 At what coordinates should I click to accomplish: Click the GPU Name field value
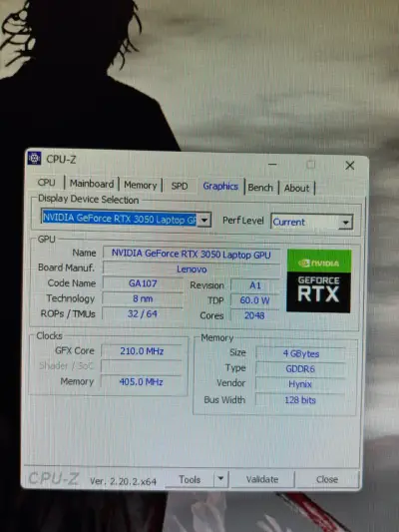pyautogui.click(x=192, y=255)
